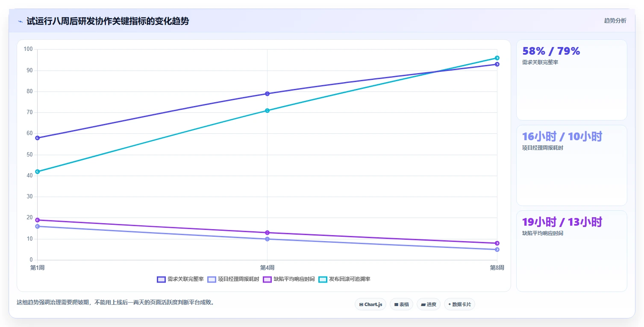This screenshot has width=644, height=327.
Task: Click 需求关联完整率 data point at 第4周
Action: [x=267, y=94]
